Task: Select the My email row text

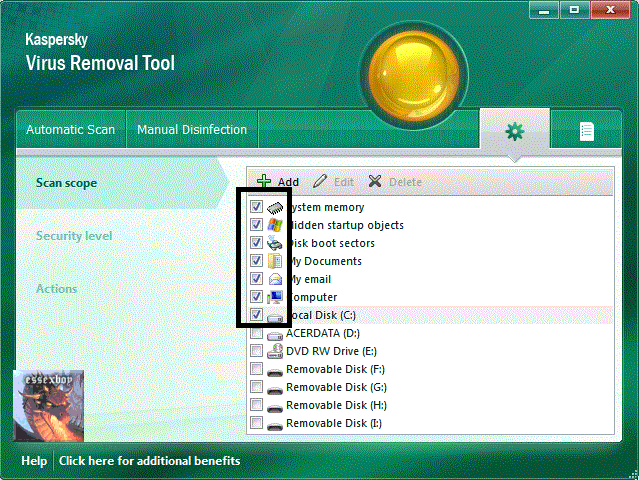Action: [309, 279]
